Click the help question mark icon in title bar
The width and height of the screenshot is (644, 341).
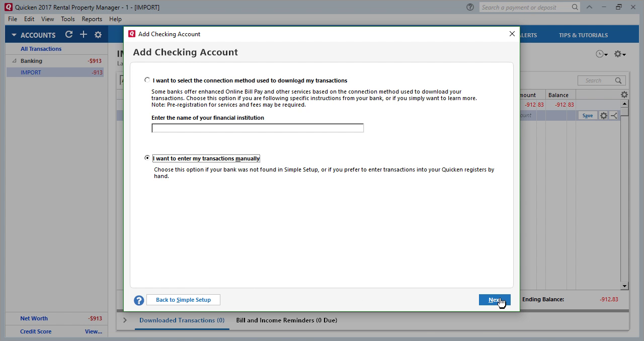coord(470,7)
